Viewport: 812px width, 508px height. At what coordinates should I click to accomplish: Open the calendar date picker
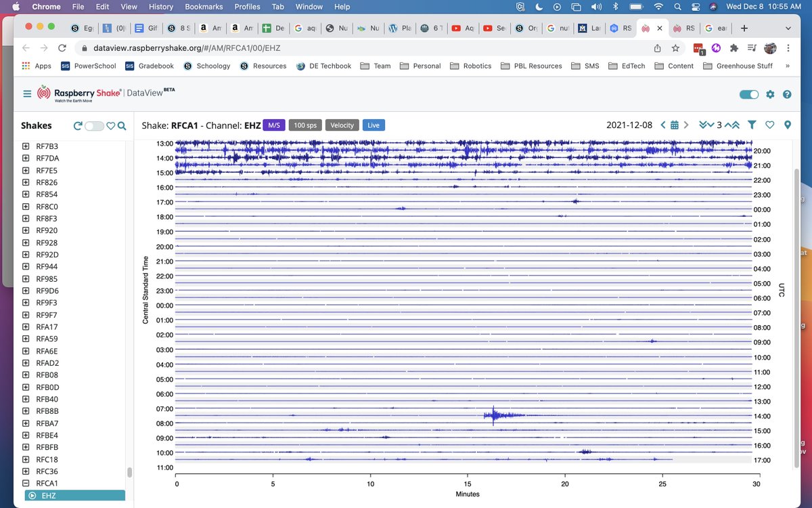[x=675, y=125]
